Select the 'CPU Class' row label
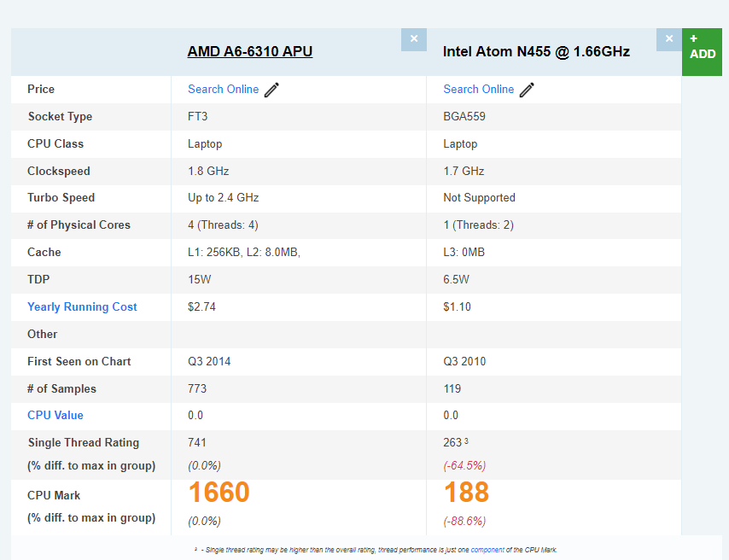Viewport: 729px width, 560px height. coord(55,143)
